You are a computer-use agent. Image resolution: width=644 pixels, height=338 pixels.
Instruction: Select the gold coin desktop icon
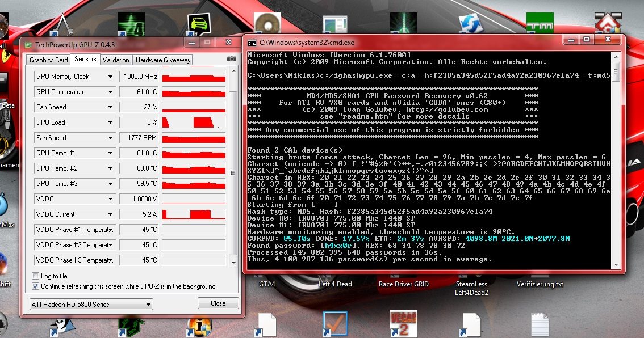[267, 23]
